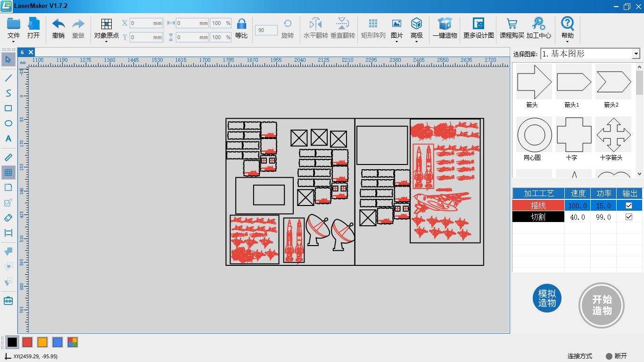644x362 pixels.
Task: Choose the text tool in sidebar
Action: (8, 139)
